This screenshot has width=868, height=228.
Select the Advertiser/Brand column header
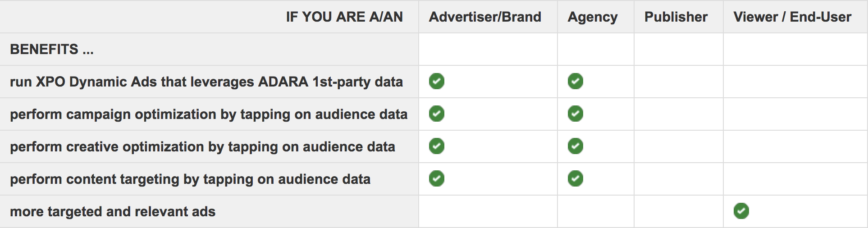[485, 17]
